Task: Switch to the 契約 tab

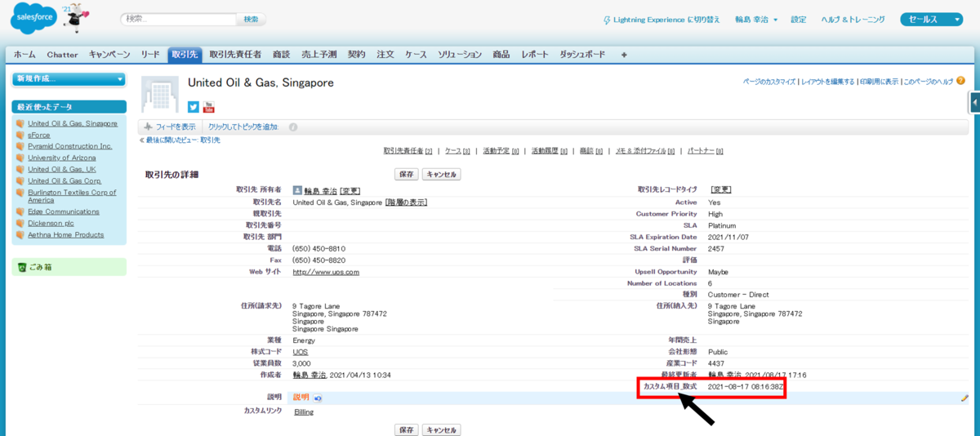Action: (357, 55)
